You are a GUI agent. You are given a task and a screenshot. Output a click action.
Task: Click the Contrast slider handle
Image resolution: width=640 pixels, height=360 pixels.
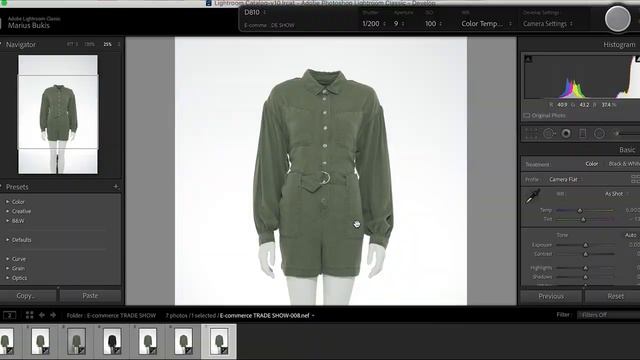pos(585,254)
